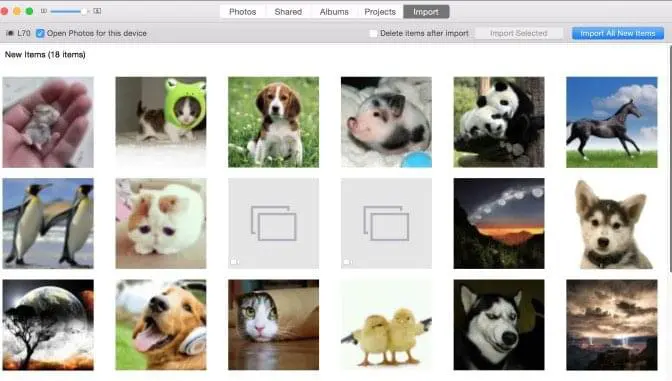Switch to the Photos tab
The width and height of the screenshot is (672, 381).
pos(243,12)
